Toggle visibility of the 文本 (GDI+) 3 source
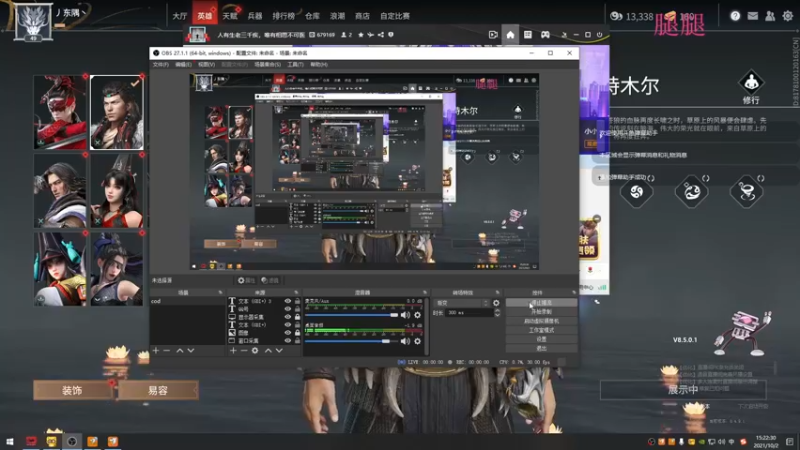This screenshot has width=800, height=450. (x=288, y=301)
